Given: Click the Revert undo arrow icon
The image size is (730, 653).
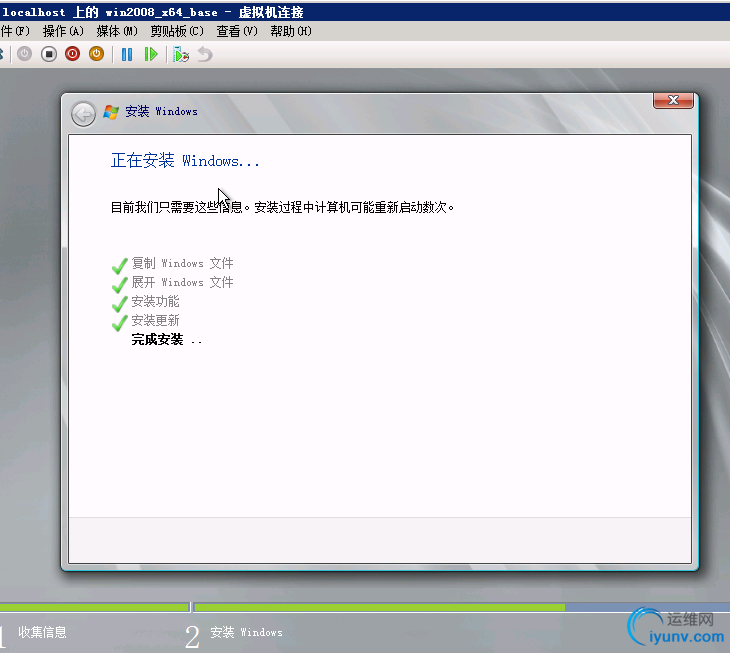Looking at the screenshot, I should (x=205, y=54).
